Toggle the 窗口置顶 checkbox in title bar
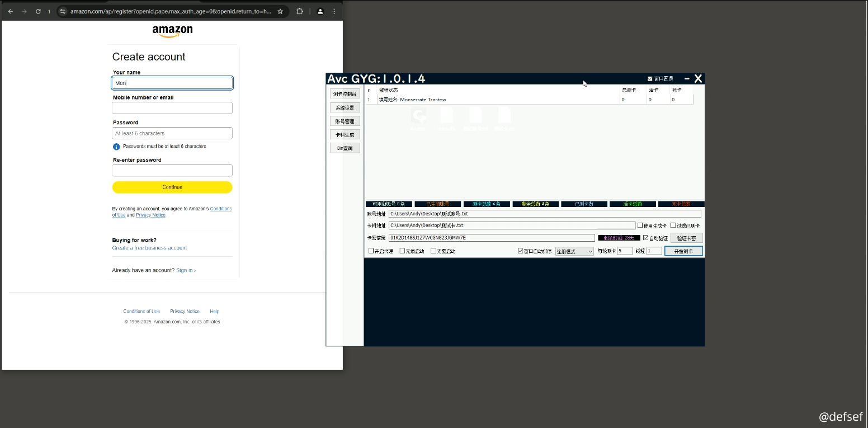Screen dimensions: 868x428 (x=650, y=79)
